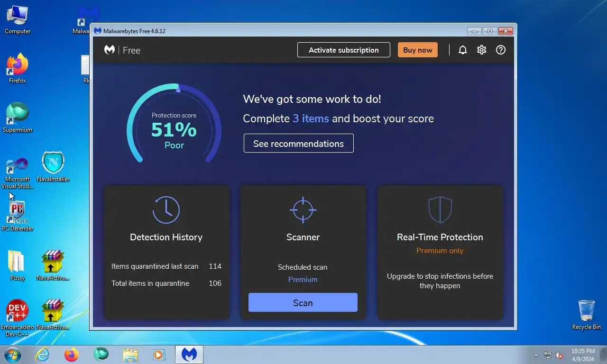Image resolution: width=607 pixels, height=364 pixels.
Task: Launch Supermium from the taskbar
Action: coord(101,354)
